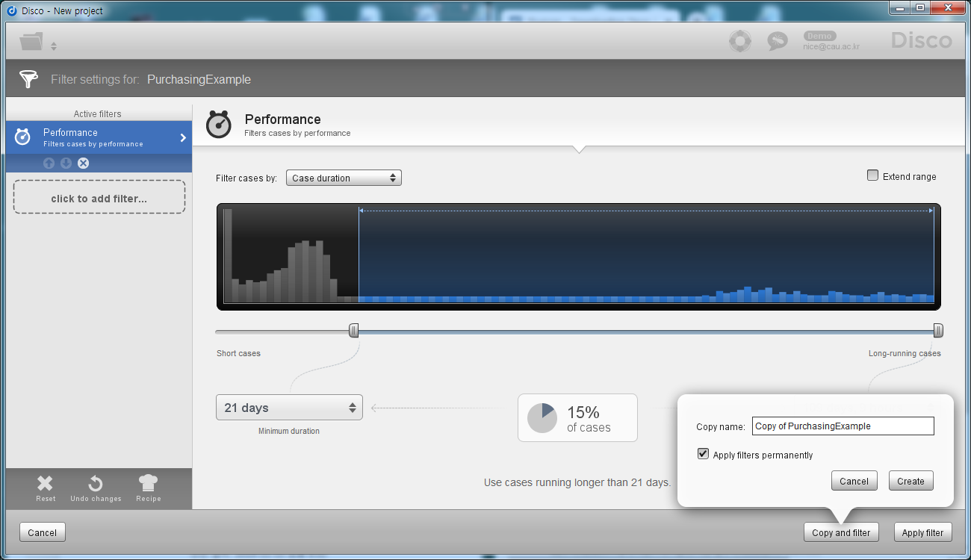This screenshot has height=560, width=971.
Task: Click the 15% of cases pie chart
Action: pos(542,418)
